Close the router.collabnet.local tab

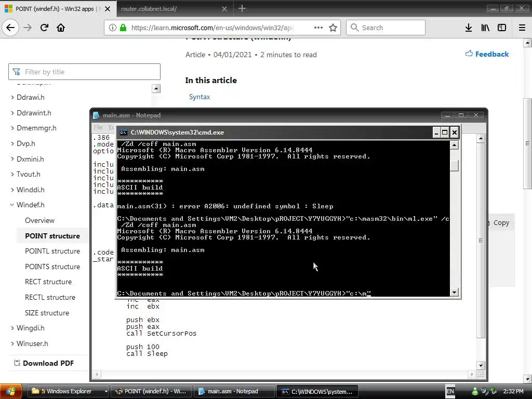(224, 9)
